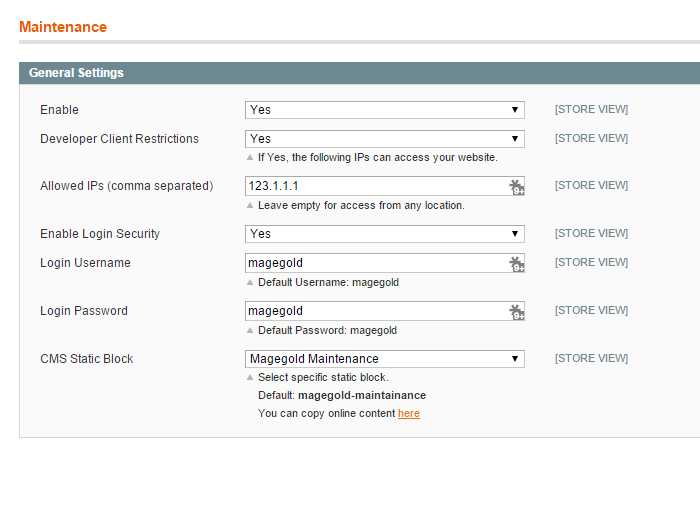Open CMS Static Block dropdown

pyautogui.click(x=385, y=359)
